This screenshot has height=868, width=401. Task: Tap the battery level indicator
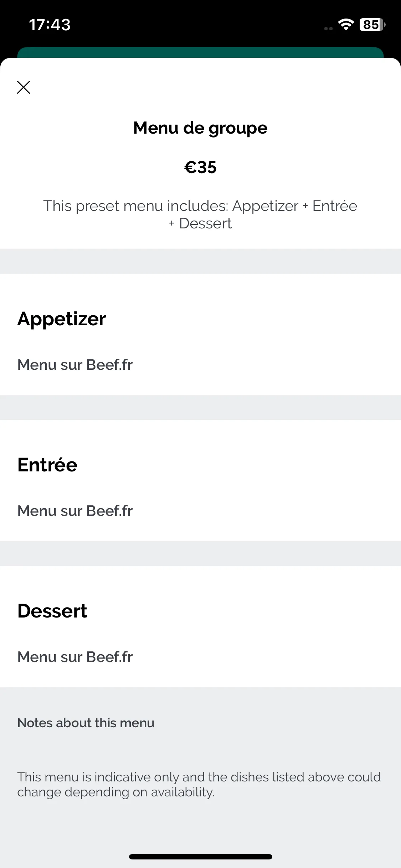coord(372,25)
